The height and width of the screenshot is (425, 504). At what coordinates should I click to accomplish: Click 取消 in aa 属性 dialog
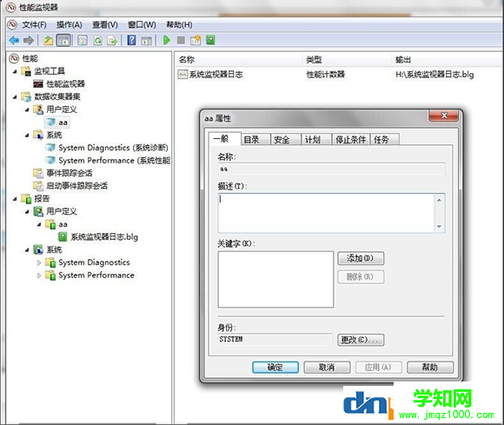point(327,368)
